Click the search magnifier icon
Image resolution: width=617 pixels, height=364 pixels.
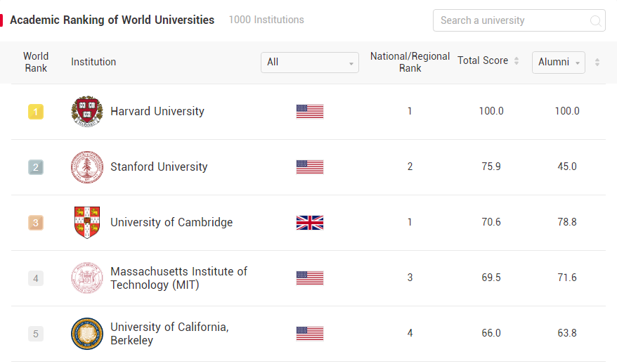click(x=595, y=20)
